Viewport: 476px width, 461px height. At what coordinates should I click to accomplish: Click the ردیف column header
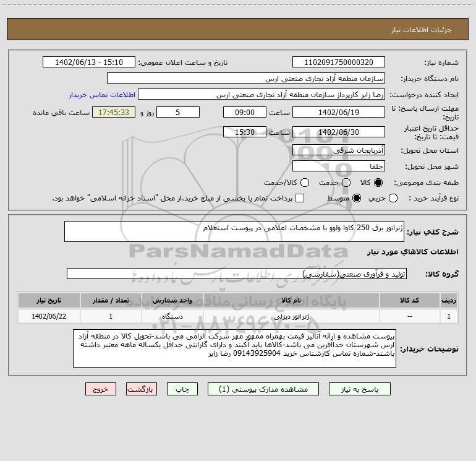coord(449,300)
